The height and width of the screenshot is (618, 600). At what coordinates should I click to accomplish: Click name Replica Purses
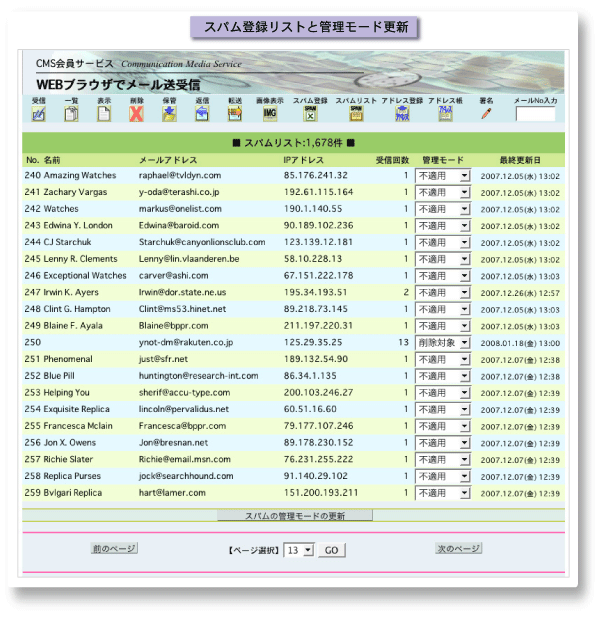72,476
